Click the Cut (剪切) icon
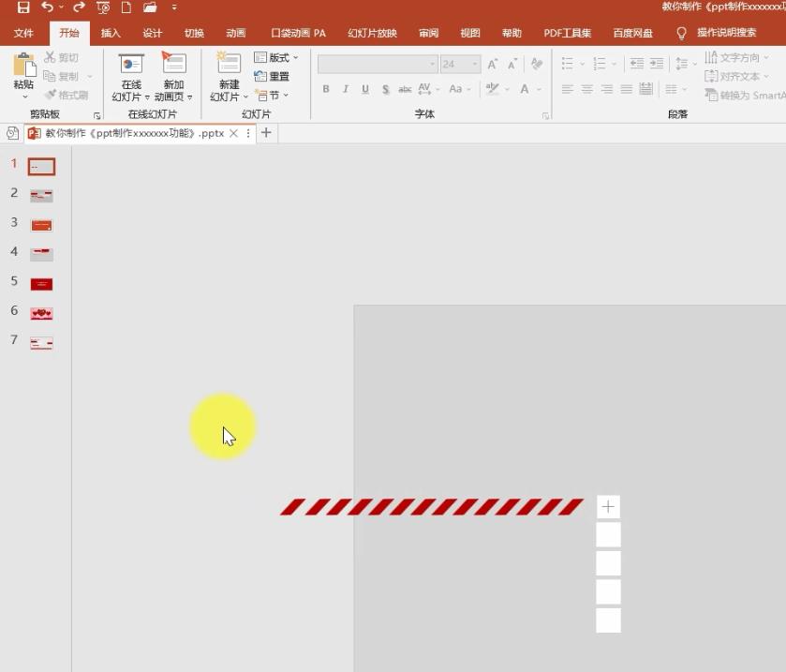786x672 pixels. pos(52,57)
